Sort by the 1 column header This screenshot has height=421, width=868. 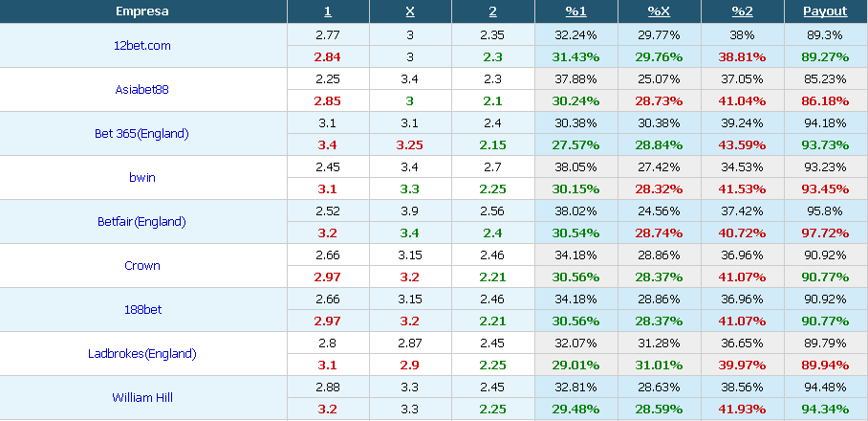328,11
